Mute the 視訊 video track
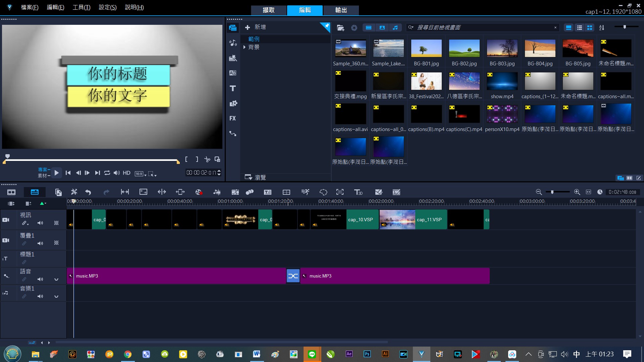This screenshot has width=644, height=362. (x=40, y=223)
